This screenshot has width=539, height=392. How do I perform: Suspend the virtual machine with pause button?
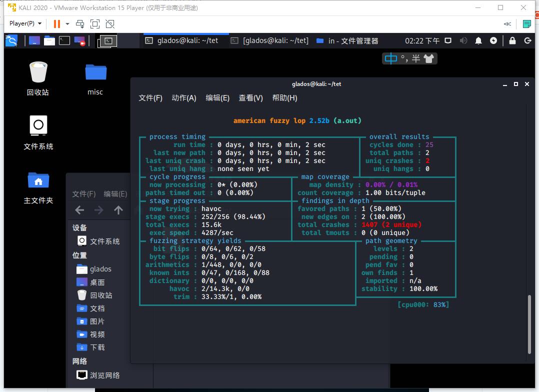[x=56, y=23]
